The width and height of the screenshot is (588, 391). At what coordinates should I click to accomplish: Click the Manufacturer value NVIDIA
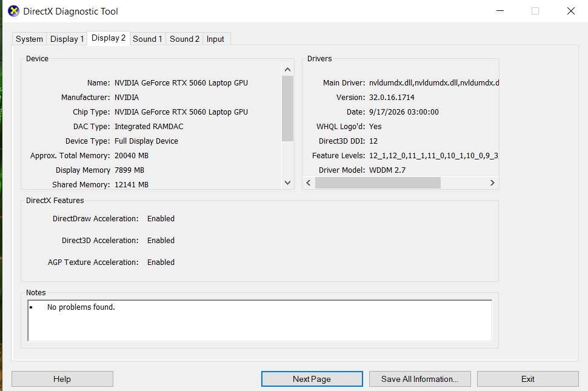127,98
